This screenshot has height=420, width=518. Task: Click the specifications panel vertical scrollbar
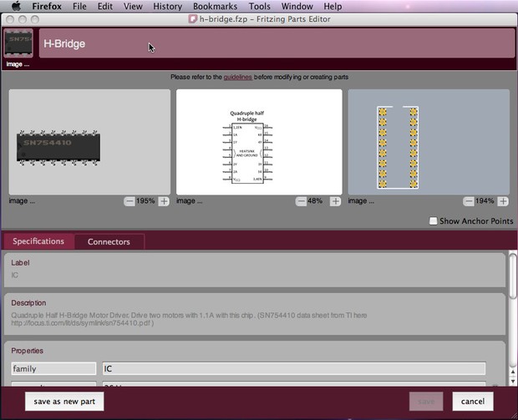[x=513, y=276]
